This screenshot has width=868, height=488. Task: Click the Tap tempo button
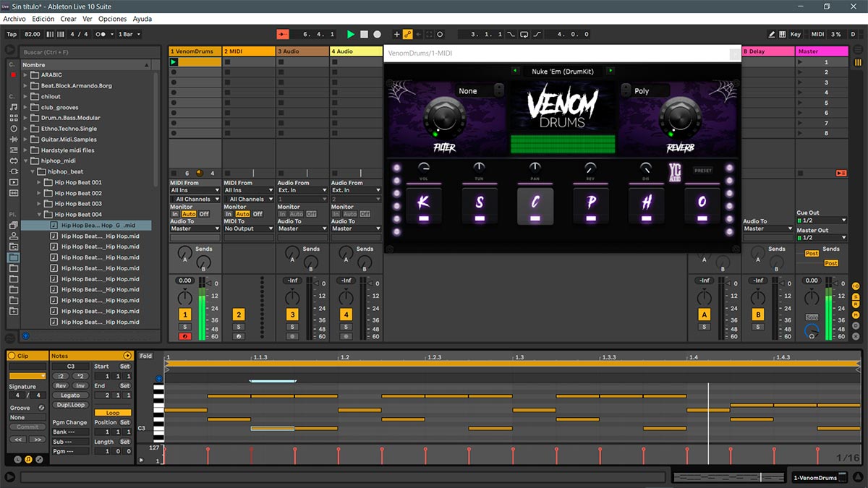12,34
